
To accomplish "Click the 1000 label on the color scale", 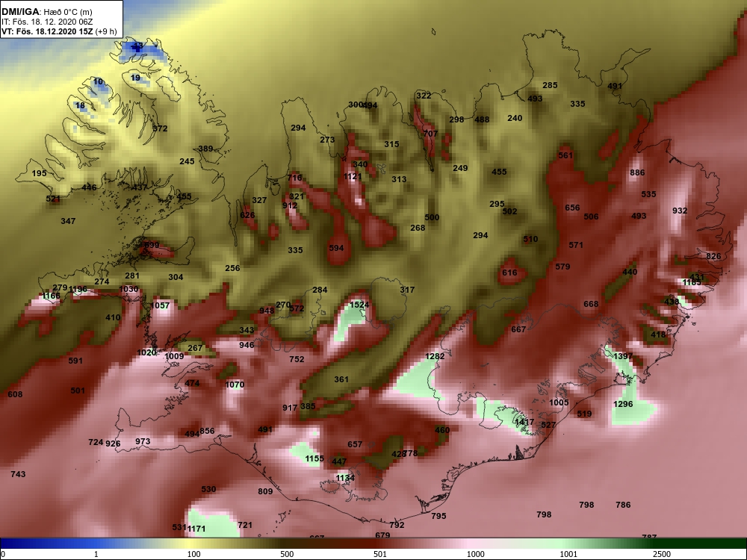I will click(476, 554).
